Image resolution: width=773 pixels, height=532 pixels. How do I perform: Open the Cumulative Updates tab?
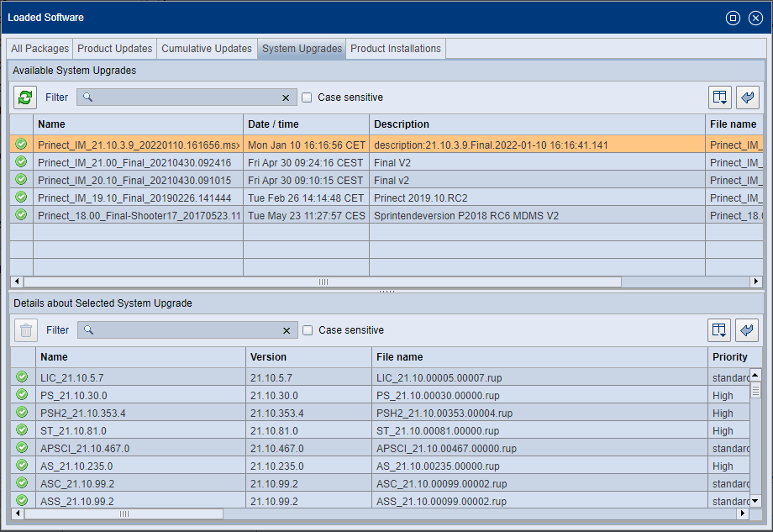tap(207, 49)
